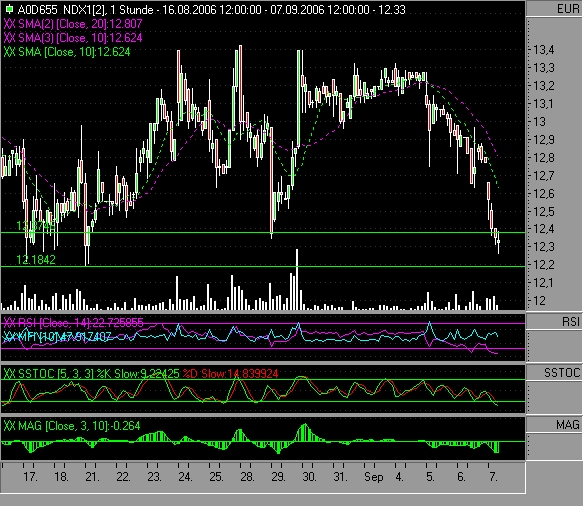Click the 28. date label on time axis

tap(247, 477)
